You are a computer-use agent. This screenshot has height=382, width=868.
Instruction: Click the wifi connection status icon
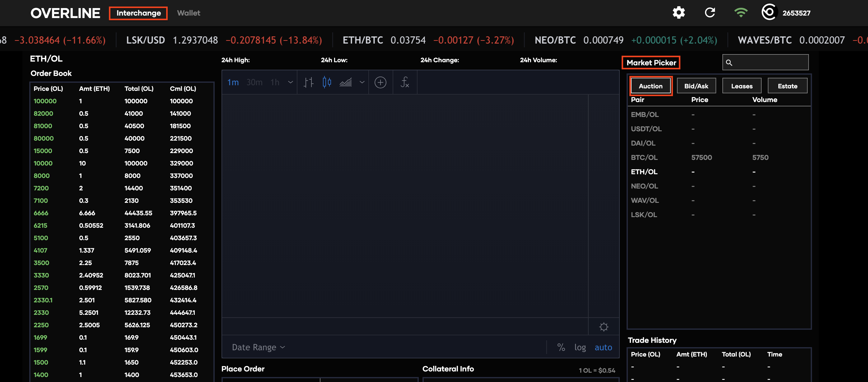(x=741, y=13)
